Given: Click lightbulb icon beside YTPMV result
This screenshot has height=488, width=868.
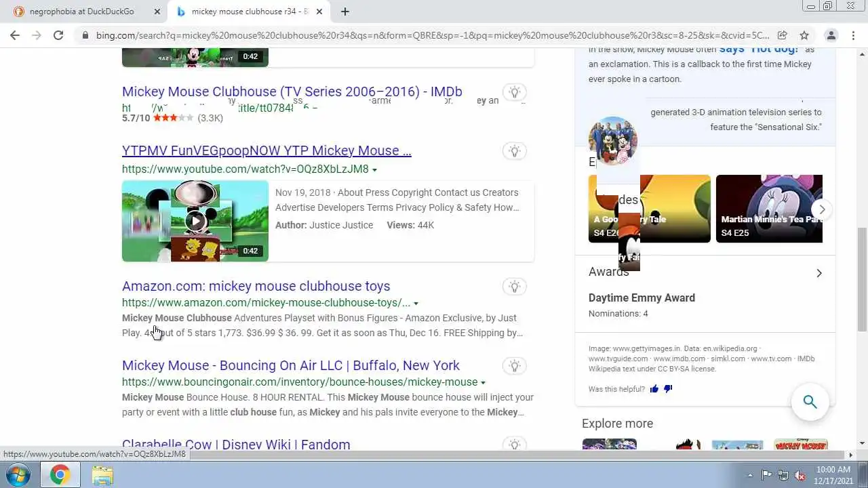Looking at the screenshot, I should click(x=515, y=151).
